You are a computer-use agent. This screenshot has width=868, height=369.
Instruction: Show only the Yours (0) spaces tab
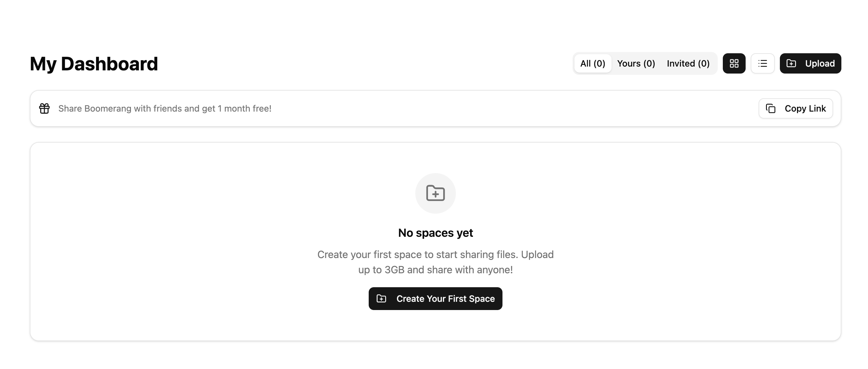[636, 63]
